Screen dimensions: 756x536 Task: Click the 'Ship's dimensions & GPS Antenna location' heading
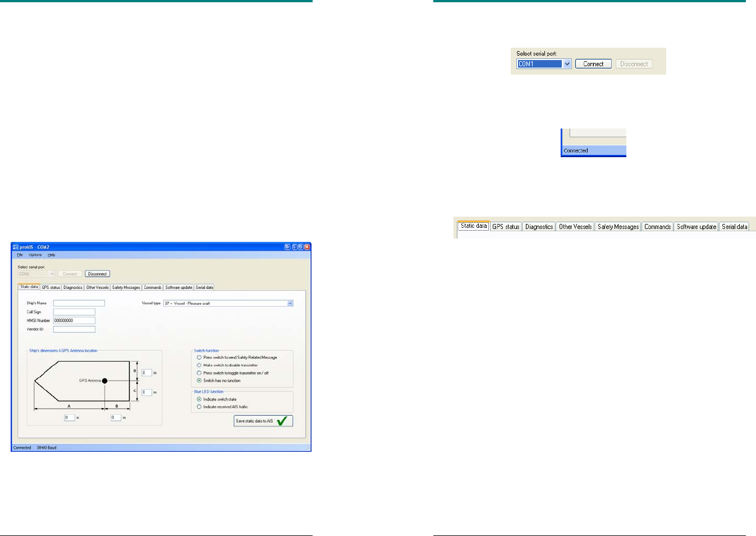pos(63,351)
